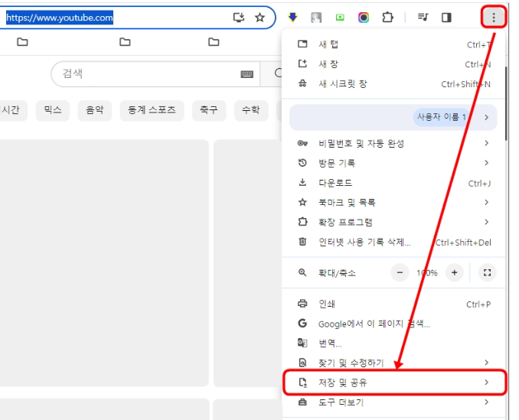
Task: Increase zoom with the plus button
Action: click(x=454, y=273)
